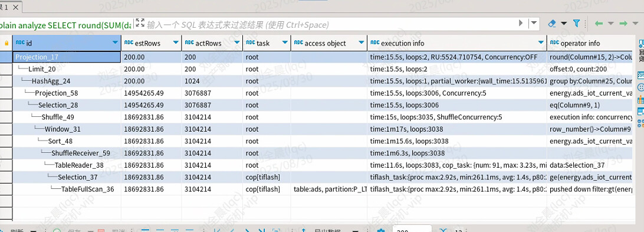Image resolution: width=644 pixels, height=232 pixels.
Task: Select the Shuffle_49 id cell
Action: coord(67,117)
